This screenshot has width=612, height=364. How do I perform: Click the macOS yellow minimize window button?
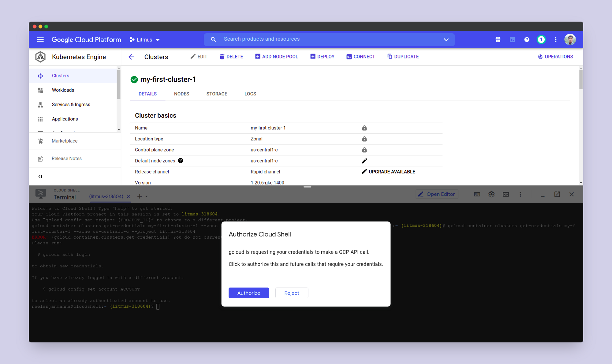(x=40, y=27)
